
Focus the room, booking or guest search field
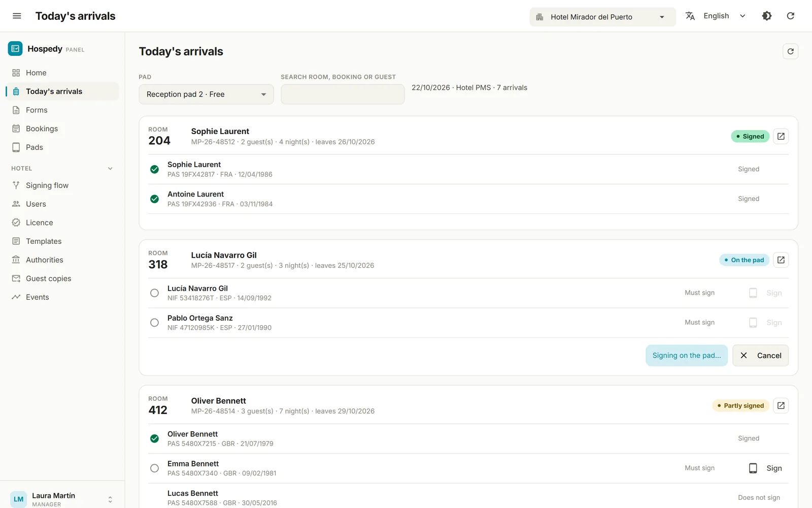click(x=343, y=94)
